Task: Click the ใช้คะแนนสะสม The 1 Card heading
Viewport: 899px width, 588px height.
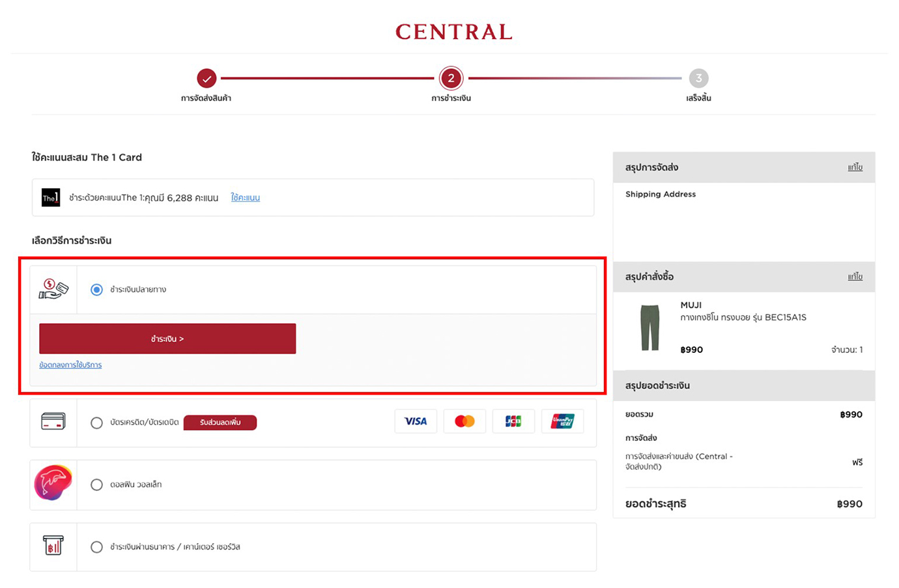Action: pyautogui.click(x=87, y=157)
